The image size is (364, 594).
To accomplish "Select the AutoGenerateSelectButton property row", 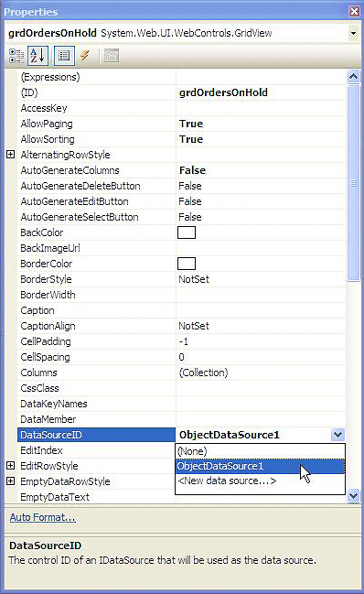I will (181, 217).
